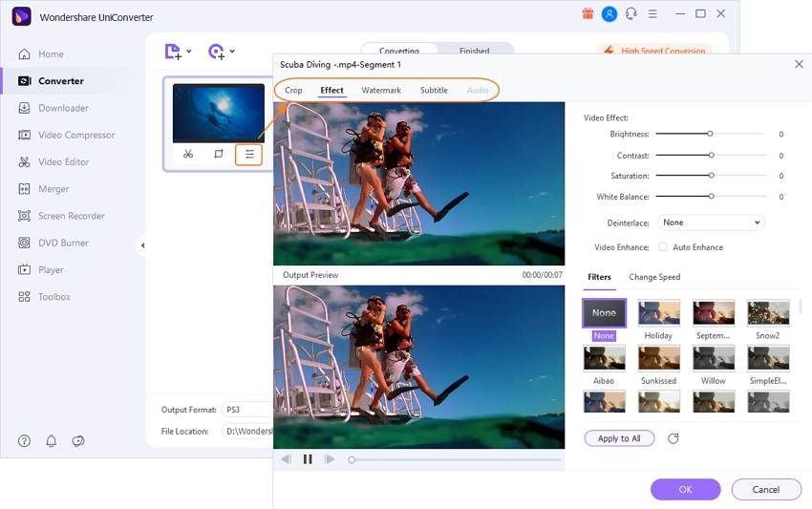Screen dimensions: 812x509
Task: Click the Brightness slider handle
Action: coord(710,134)
